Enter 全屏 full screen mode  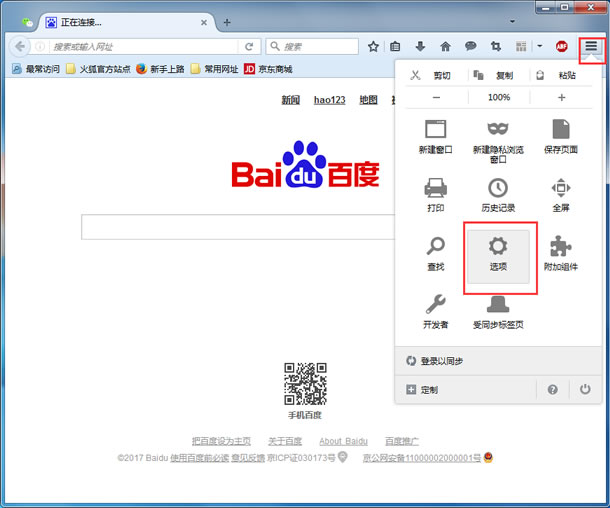tap(561, 195)
